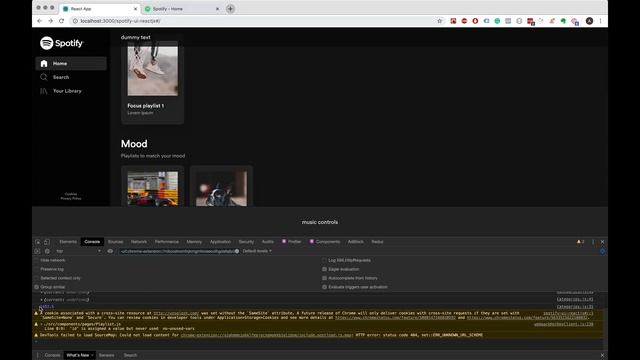
Task: Go back with the browser back arrow
Action: point(40,21)
